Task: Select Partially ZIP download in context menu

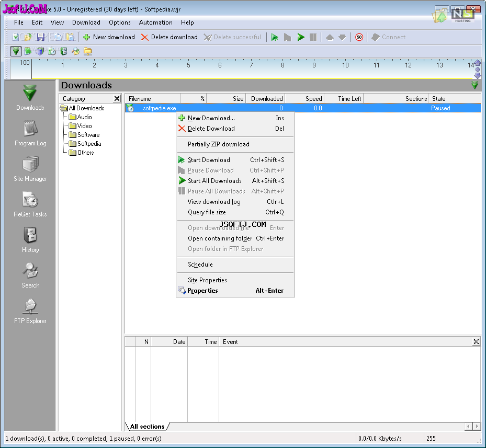Action: coord(235,144)
